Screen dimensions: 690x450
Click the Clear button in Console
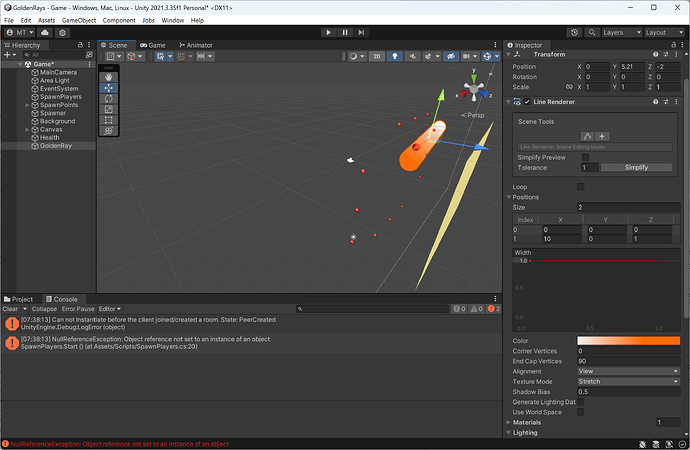pos(10,309)
